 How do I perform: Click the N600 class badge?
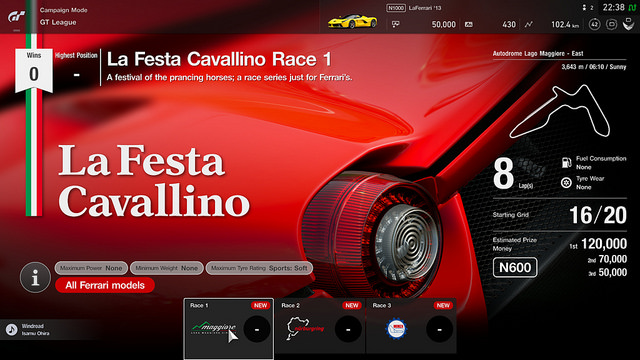515,268
